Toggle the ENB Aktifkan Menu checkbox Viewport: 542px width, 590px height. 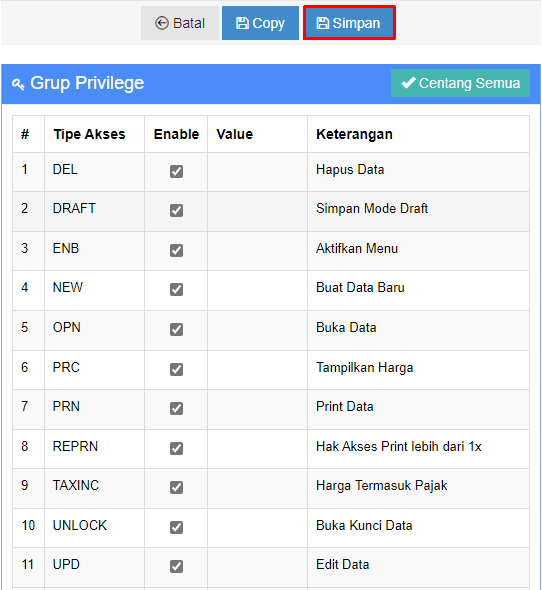[176, 250]
